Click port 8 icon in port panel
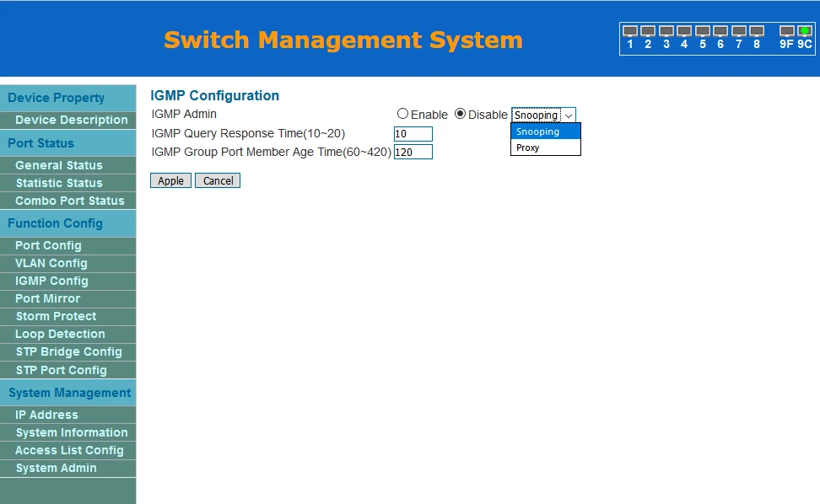This screenshot has height=504, width=820. pyautogui.click(x=757, y=31)
